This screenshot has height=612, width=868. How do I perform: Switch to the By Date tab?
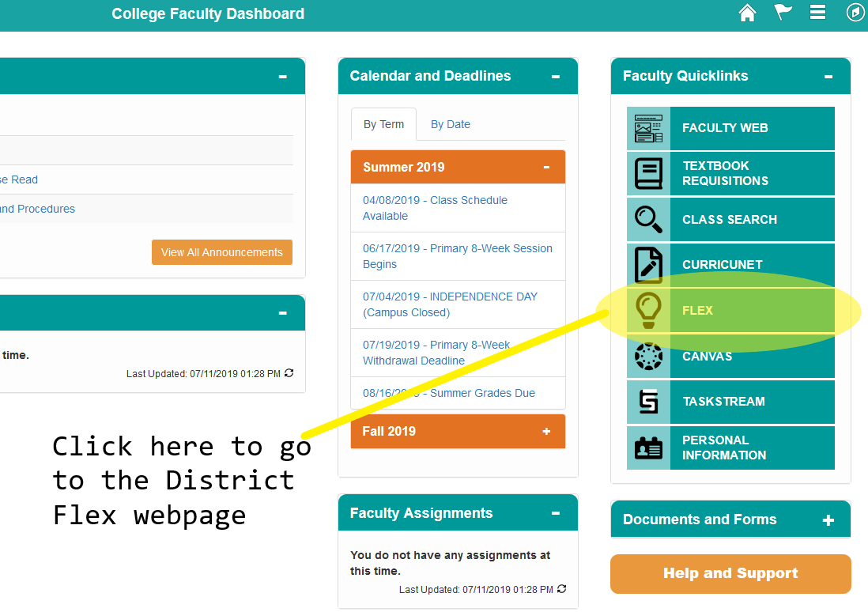click(451, 124)
